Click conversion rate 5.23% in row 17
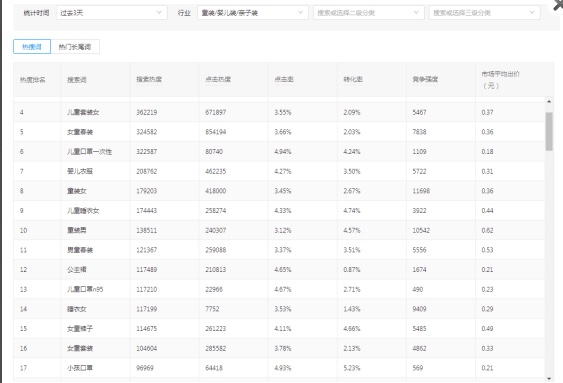 click(x=352, y=368)
